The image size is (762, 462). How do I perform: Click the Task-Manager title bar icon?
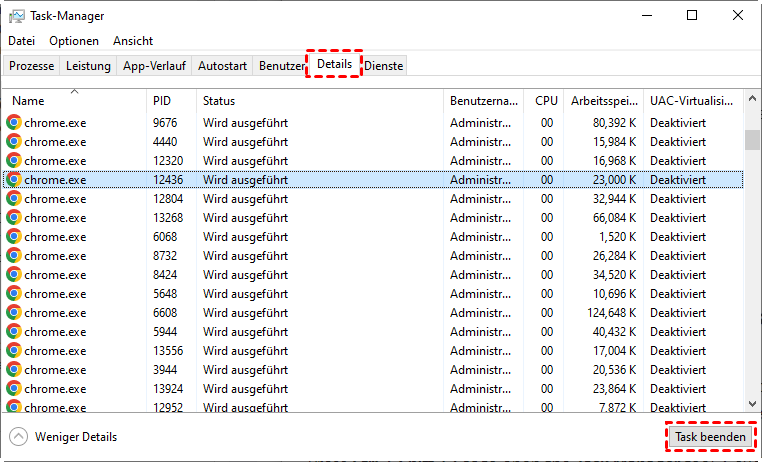[17, 16]
